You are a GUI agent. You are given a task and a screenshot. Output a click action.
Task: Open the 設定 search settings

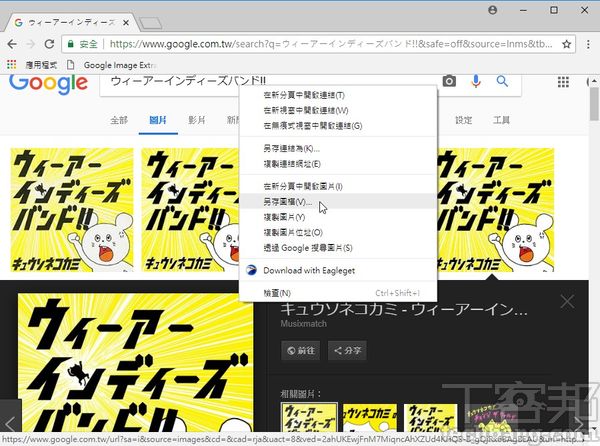pyautogui.click(x=463, y=120)
